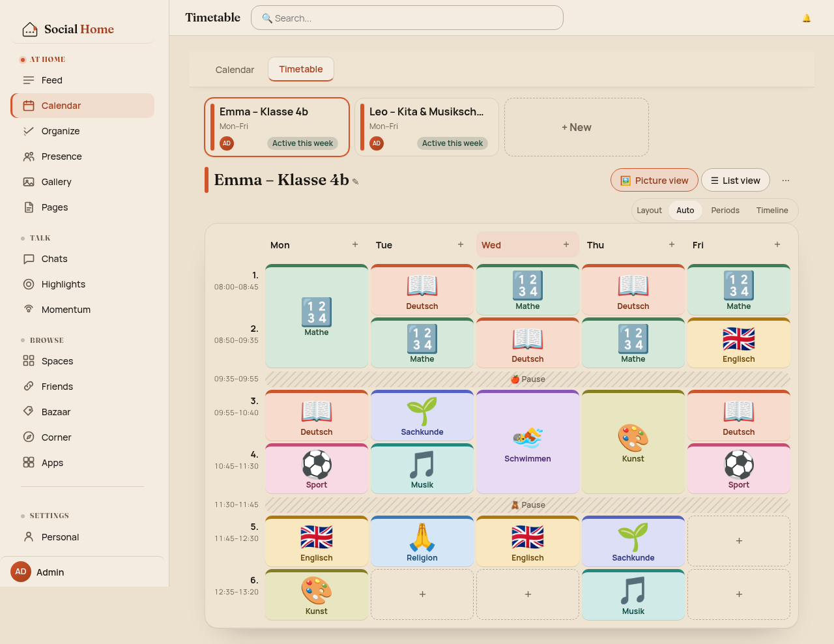
Task: Open Tuesday's Musik note lesson
Action: click(422, 469)
